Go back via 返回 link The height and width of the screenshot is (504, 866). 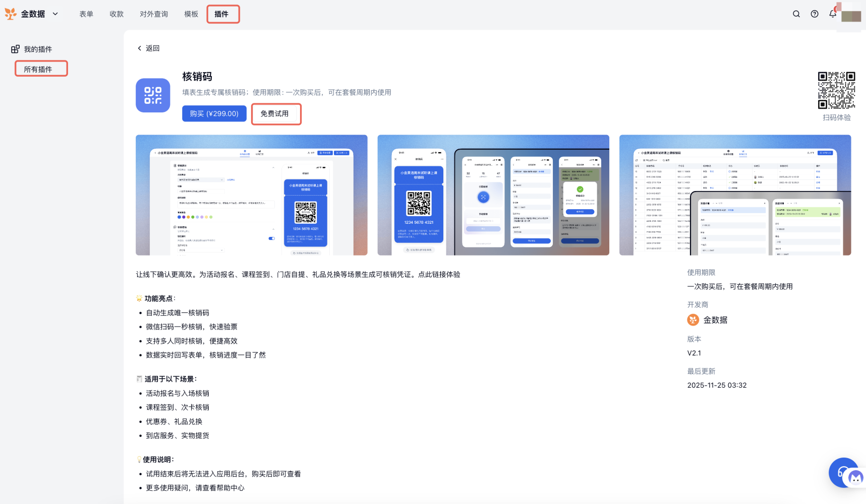152,48
